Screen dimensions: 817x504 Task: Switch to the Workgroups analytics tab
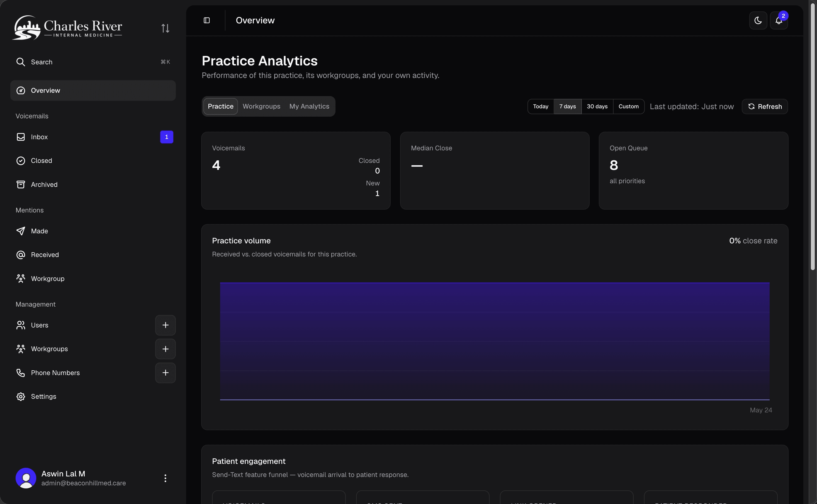(x=261, y=106)
